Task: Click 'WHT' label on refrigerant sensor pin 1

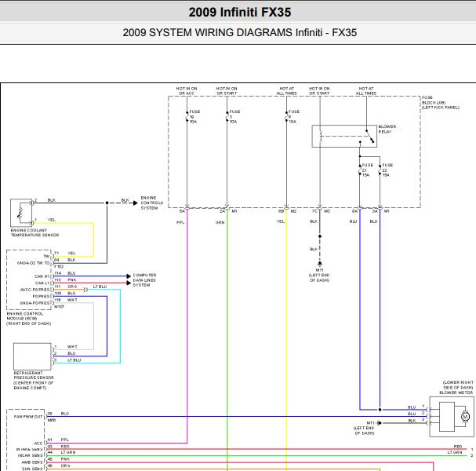Action: (72, 346)
